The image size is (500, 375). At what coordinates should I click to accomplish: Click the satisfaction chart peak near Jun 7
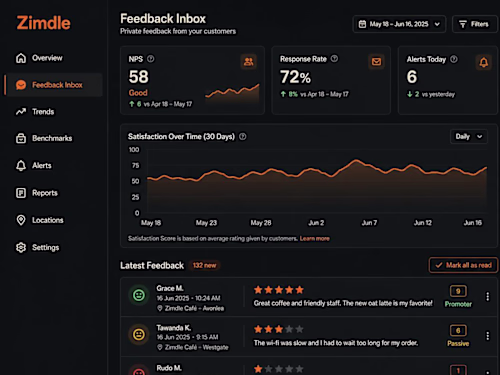(356, 161)
